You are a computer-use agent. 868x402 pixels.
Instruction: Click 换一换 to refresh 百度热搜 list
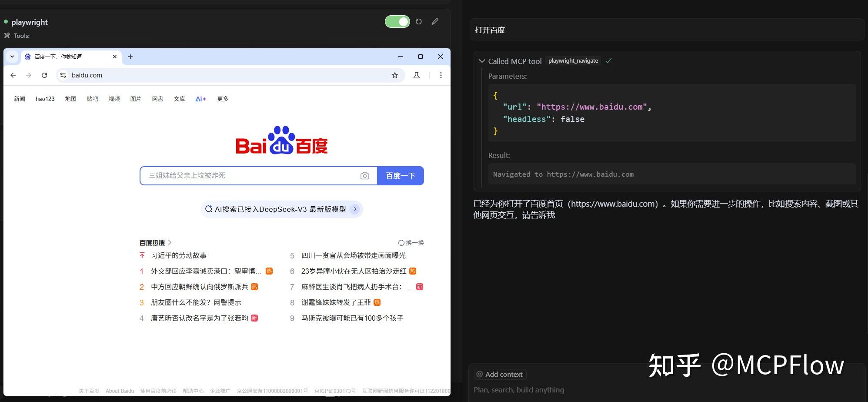tap(411, 242)
